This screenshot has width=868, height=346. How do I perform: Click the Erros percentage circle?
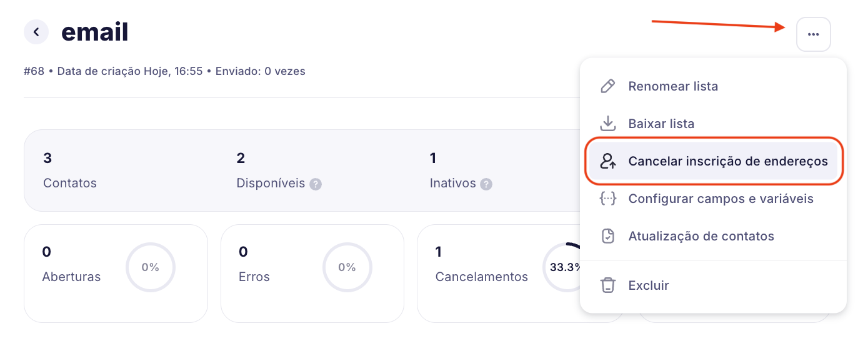(x=347, y=267)
